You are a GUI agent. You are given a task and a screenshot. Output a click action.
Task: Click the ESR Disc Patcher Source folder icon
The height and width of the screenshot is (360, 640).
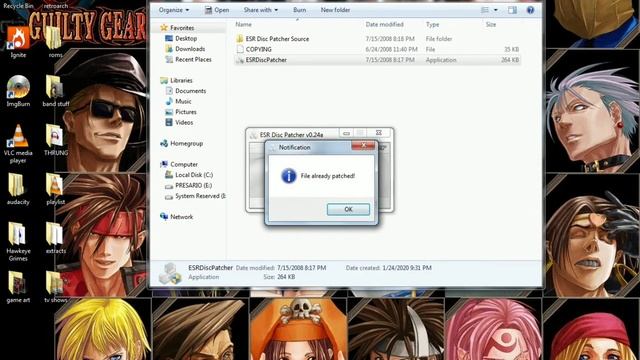[240, 39]
